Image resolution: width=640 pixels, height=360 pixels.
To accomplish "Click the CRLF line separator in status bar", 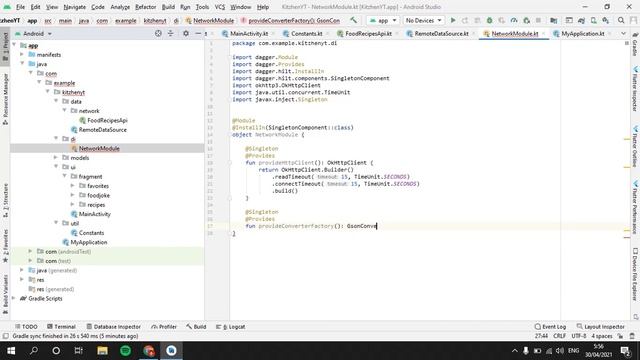I will [559, 336].
